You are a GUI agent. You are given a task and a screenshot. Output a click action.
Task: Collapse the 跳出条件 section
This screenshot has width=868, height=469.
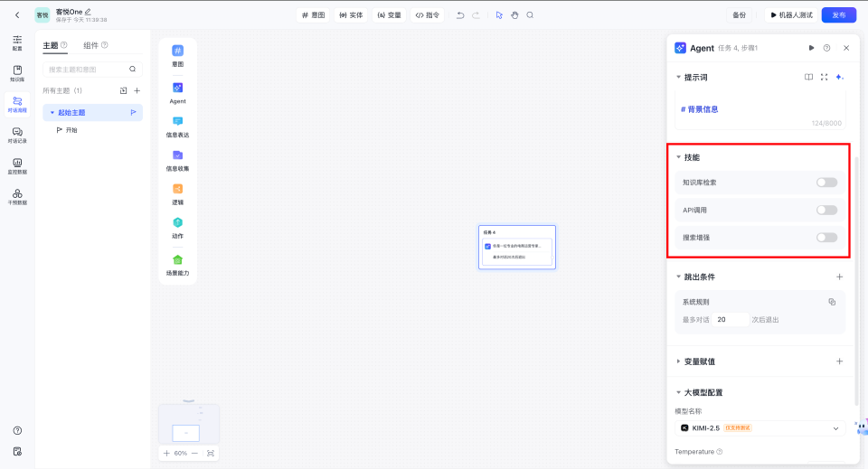[x=679, y=277]
